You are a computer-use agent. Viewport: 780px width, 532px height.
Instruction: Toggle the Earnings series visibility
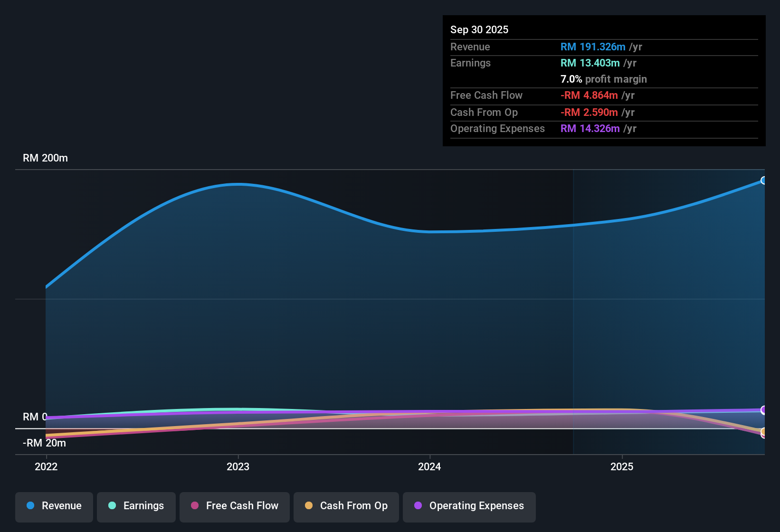point(136,507)
